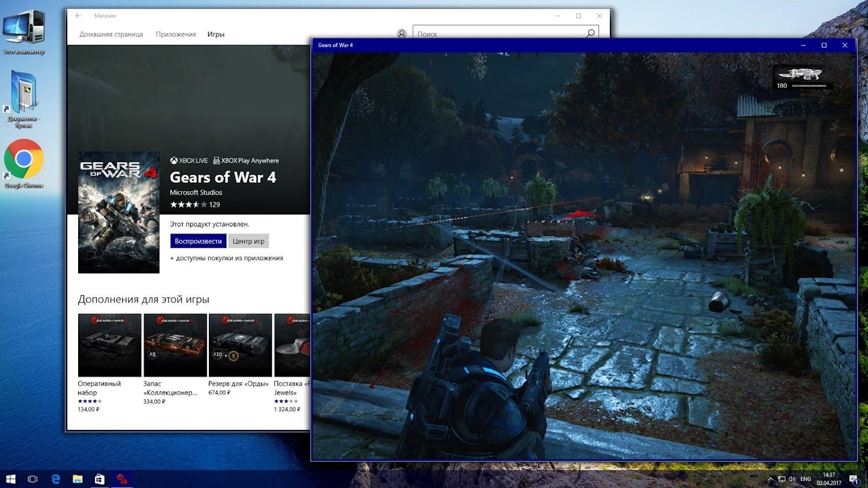The height and width of the screenshot is (488, 868).
Task: Click the Store back arrow
Action: (x=78, y=16)
